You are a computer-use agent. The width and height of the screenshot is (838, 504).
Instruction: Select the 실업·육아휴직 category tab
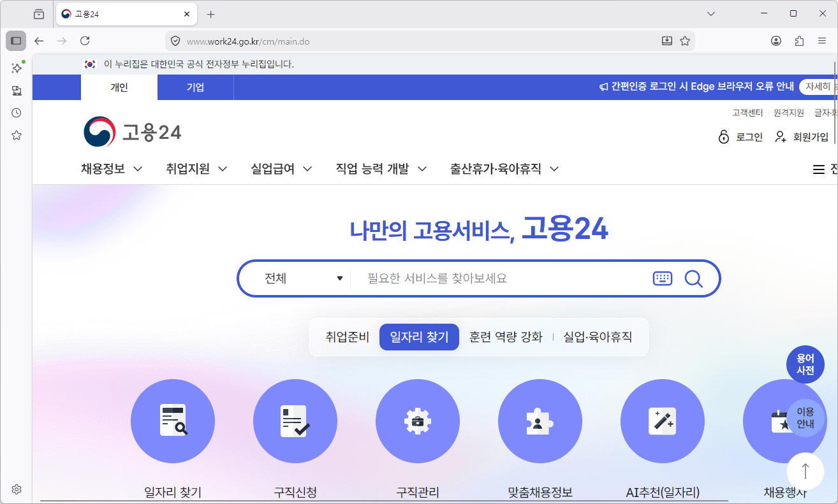coord(598,337)
